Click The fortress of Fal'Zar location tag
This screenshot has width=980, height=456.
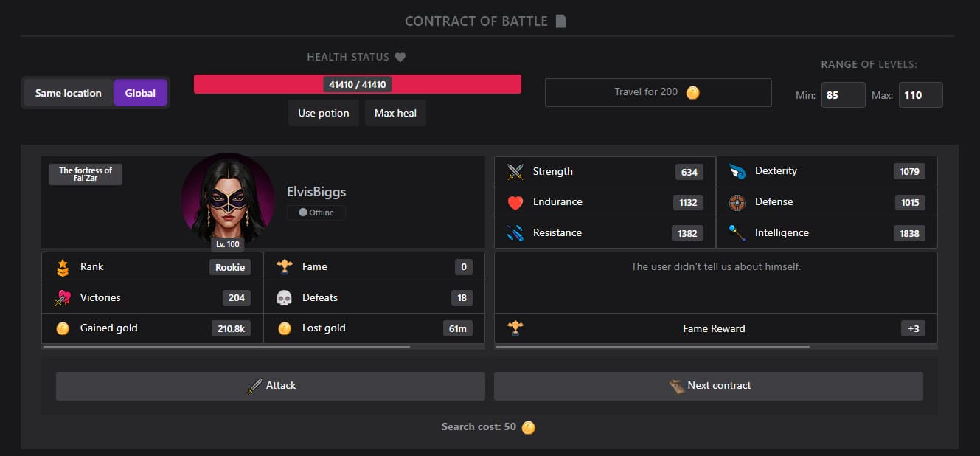(86, 174)
